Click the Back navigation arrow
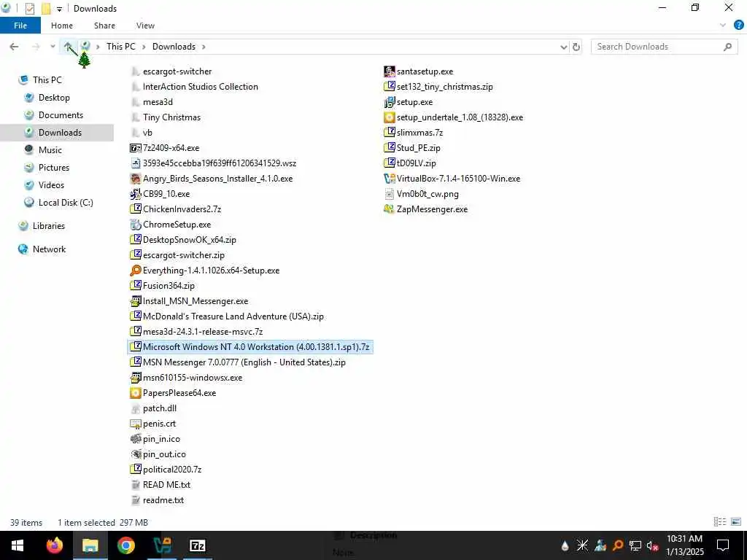Screen dimensions: 747x560 click(x=15, y=47)
